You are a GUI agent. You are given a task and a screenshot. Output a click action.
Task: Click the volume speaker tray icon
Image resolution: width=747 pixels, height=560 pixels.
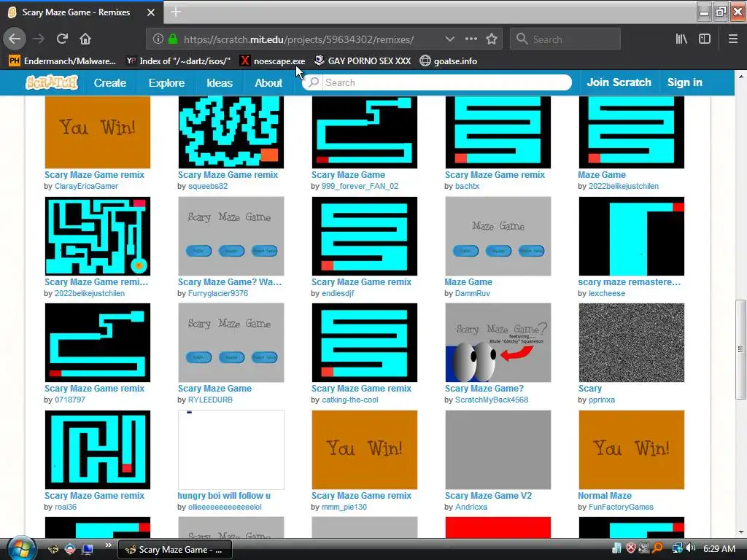[690, 548]
